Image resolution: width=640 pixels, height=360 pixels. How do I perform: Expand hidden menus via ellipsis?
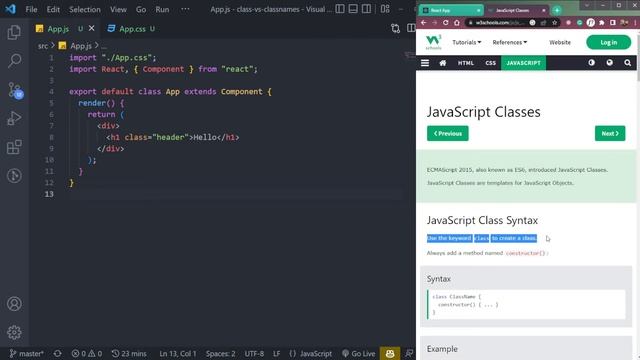185,9
